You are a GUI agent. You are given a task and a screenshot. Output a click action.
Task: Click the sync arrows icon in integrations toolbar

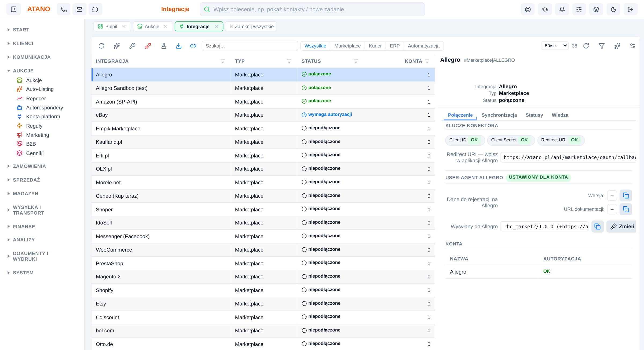pyautogui.click(x=101, y=46)
